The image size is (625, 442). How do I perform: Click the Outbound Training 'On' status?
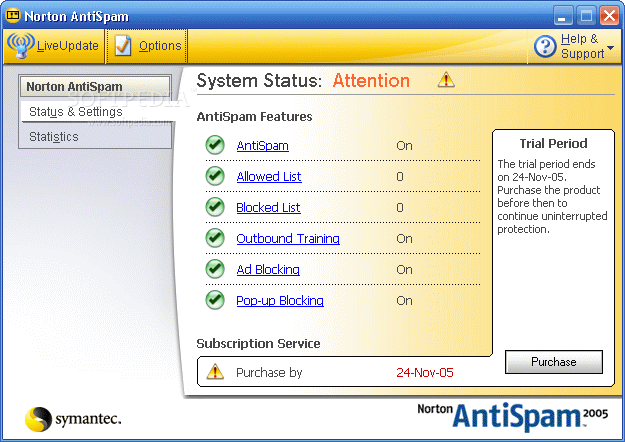coord(404,239)
